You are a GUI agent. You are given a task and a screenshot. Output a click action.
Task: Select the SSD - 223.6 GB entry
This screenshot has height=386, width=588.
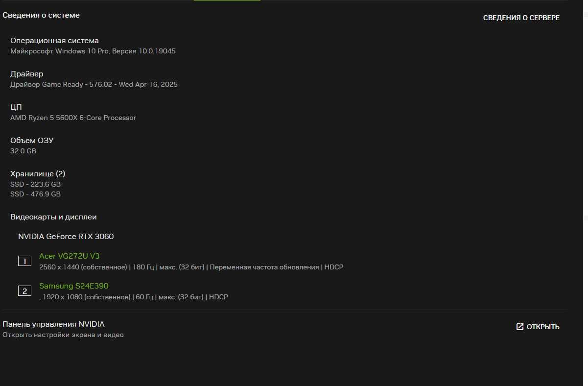pyautogui.click(x=36, y=184)
